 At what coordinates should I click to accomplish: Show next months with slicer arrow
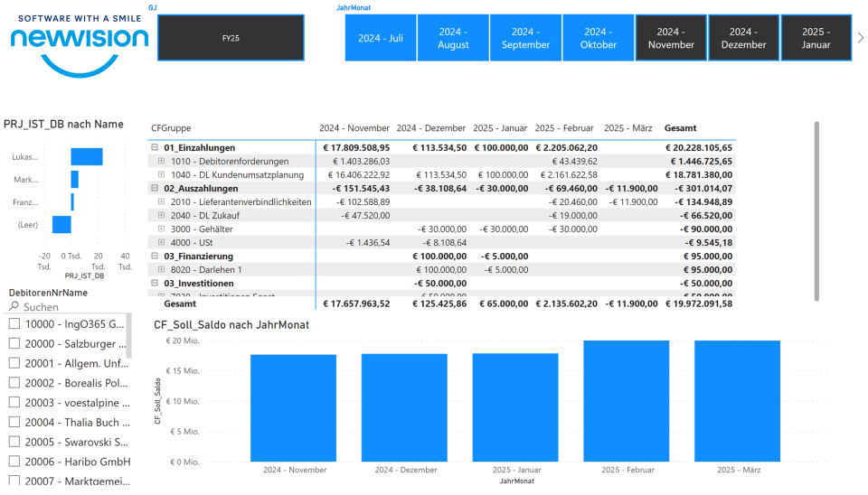coord(860,38)
